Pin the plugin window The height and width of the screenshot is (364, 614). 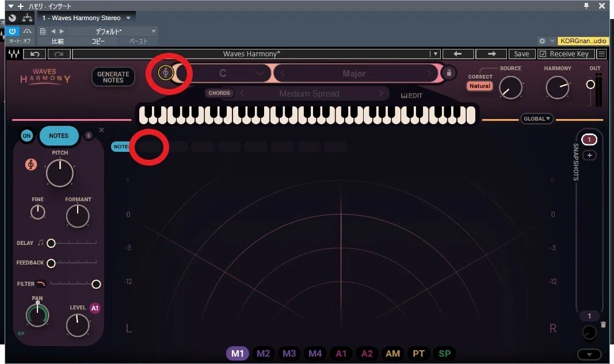tap(586, 6)
